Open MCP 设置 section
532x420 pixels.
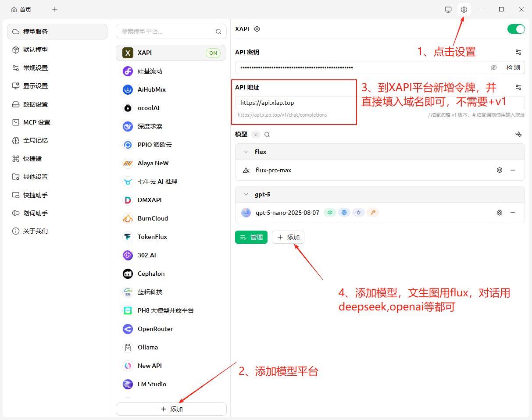(57, 122)
